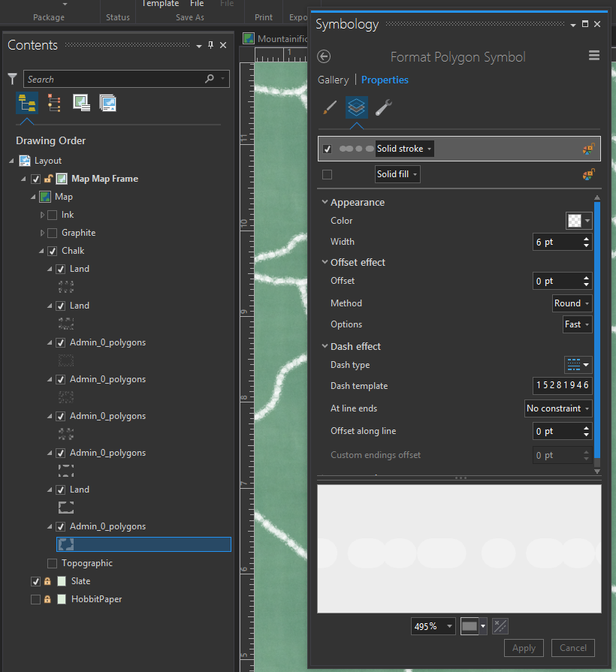
Task: Open the preview zoom percent dropdown
Action: pyautogui.click(x=449, y=626)
